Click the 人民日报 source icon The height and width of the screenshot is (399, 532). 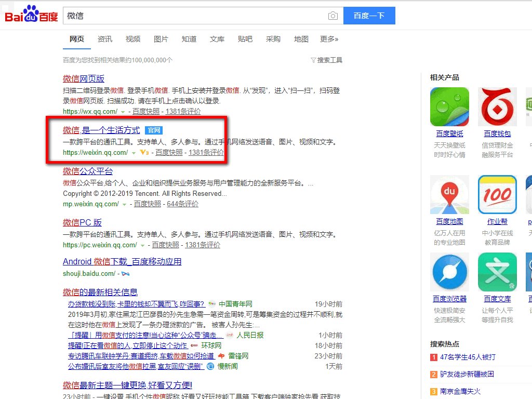pos(229,335)
